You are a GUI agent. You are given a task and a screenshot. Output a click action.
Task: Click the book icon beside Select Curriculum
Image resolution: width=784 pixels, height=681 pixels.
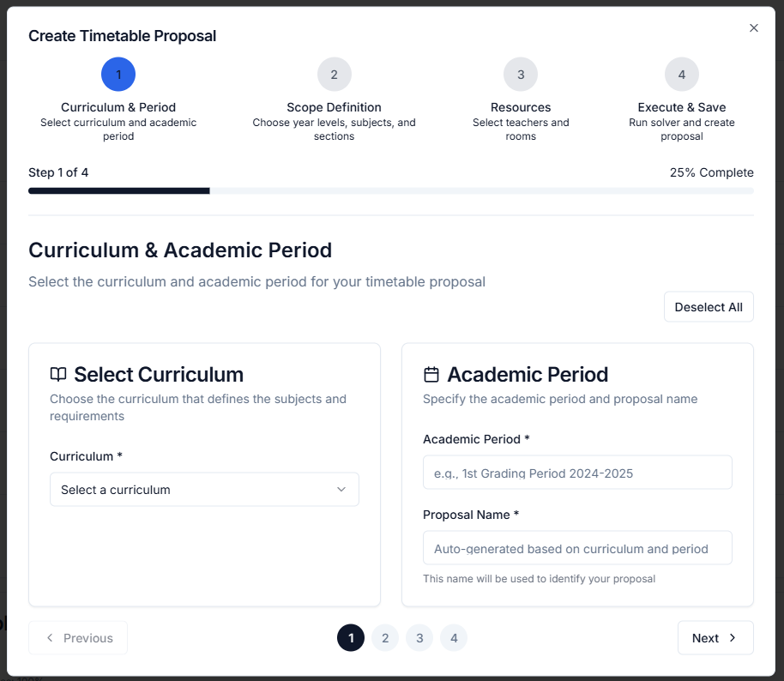[58, 375]
